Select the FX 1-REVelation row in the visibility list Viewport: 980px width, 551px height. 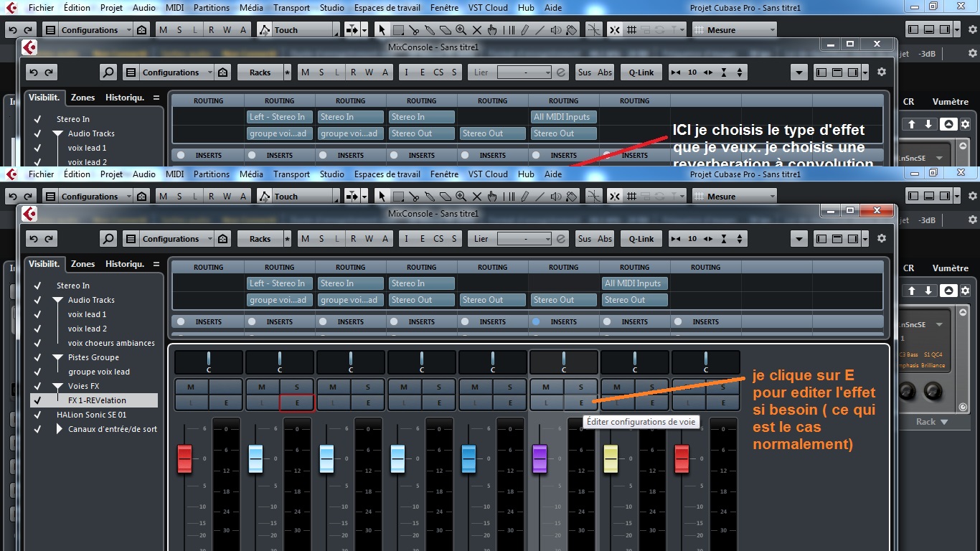click(x=94, y=400)
